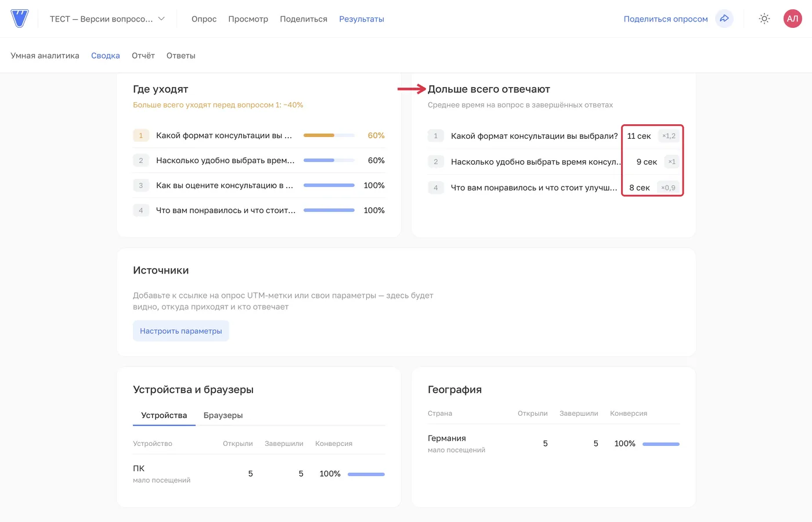The height and width of the screenshot is (522, 812).
Task: Switch to the Браузеры tab
Action: point(223,415)
